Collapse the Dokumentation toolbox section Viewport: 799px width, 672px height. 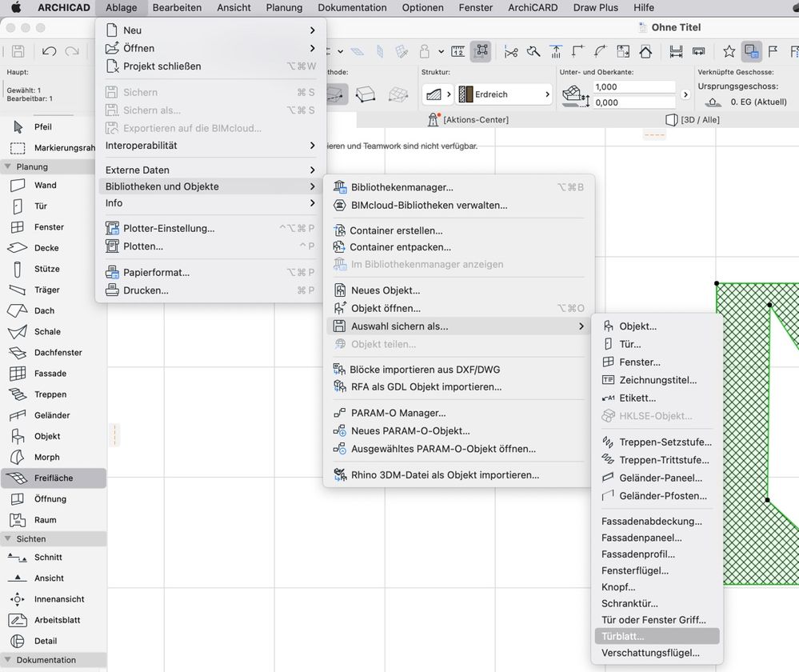tap(8, 659)
